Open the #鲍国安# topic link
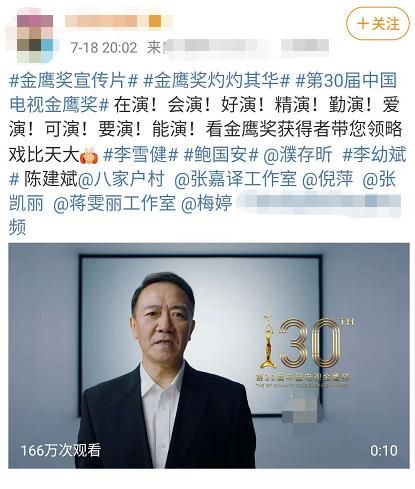 221,155
